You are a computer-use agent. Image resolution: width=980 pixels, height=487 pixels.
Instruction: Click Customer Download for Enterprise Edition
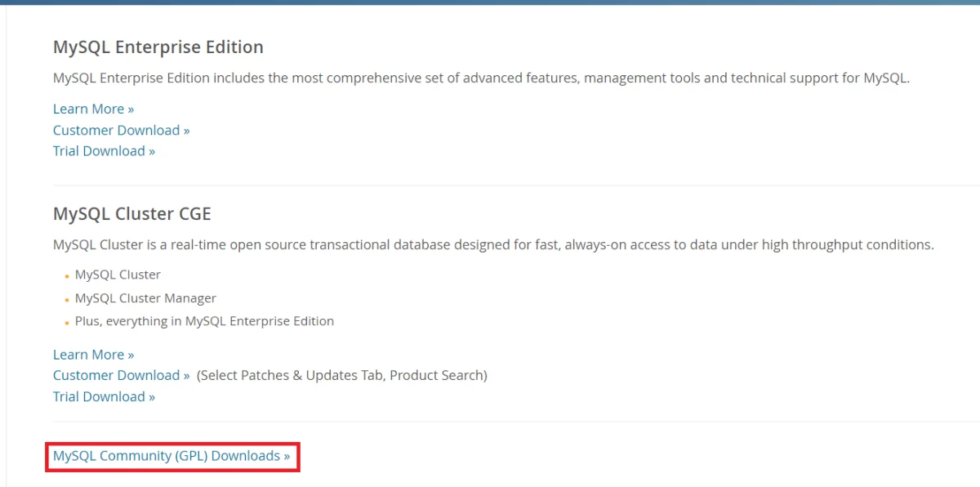115,129
